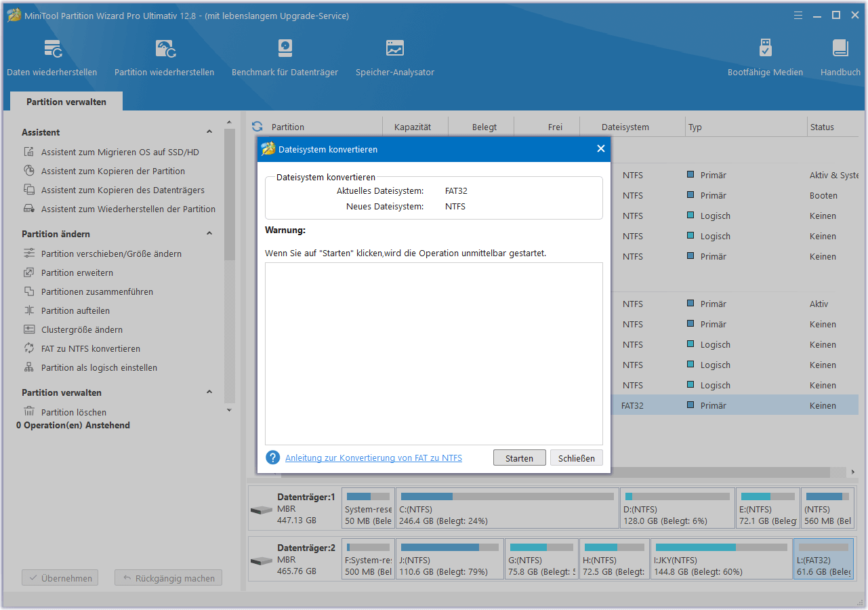Start Assistent zum Kopieren der Partition
Viewport: 868px width, 610px height.
(x=112, y=171)
